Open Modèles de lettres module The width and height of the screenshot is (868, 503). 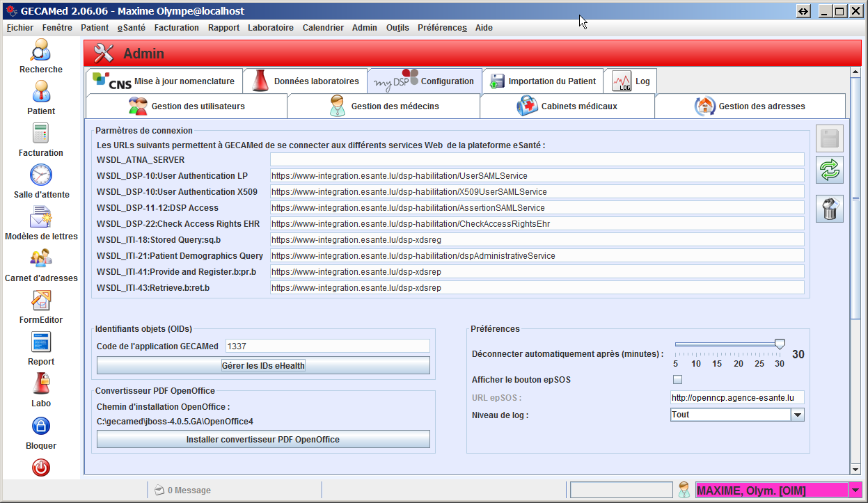tap(40, 218)
